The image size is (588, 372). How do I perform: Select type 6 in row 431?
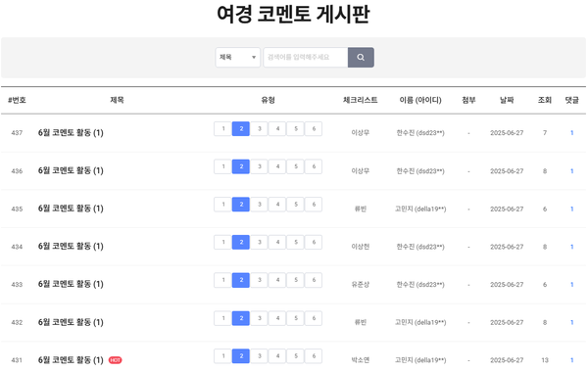point(314,356)
